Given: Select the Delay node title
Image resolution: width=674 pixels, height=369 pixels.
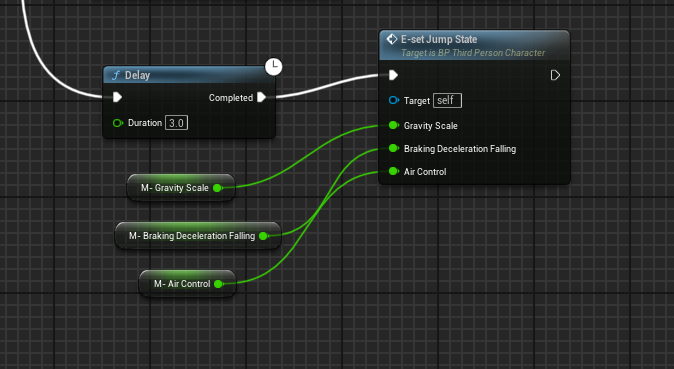Looking at the screenshot, I should click(138, 75).
